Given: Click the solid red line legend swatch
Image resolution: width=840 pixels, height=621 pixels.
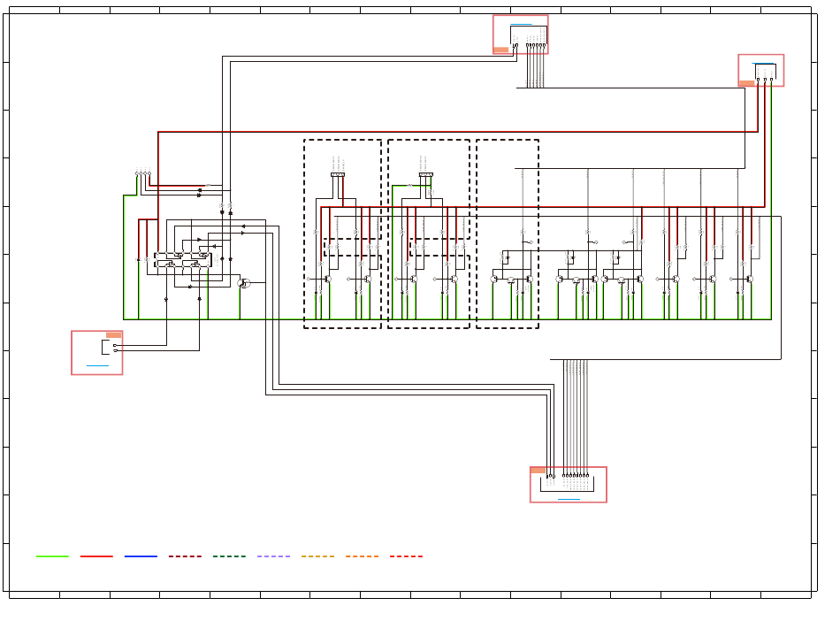Looking at the screenshot, I should tap(96, 556).
